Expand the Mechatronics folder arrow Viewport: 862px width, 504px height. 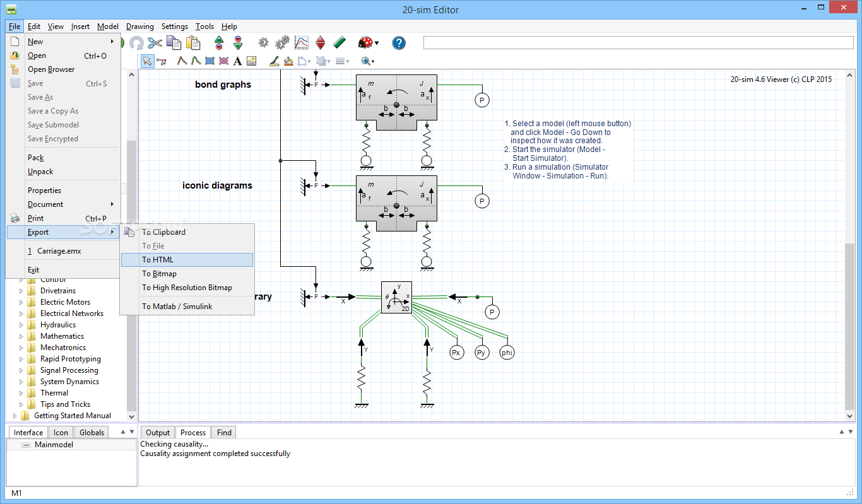(x=21, y=348)
